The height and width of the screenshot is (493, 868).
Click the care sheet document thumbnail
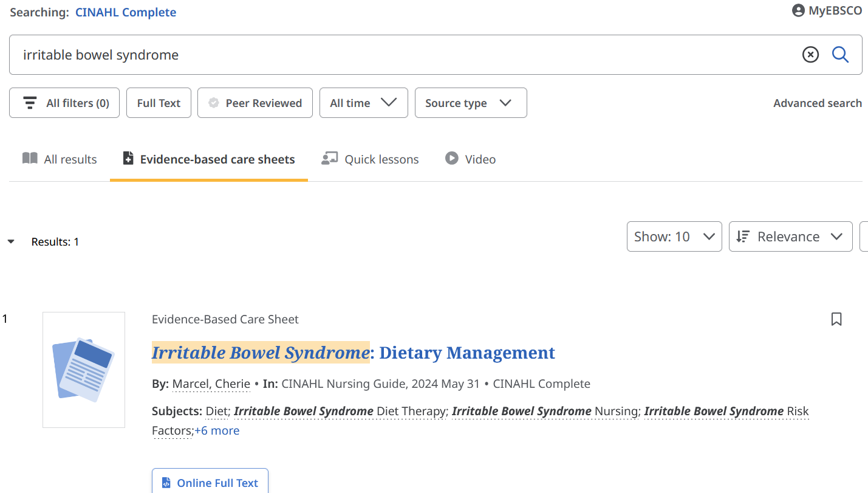tap(84, 370)
